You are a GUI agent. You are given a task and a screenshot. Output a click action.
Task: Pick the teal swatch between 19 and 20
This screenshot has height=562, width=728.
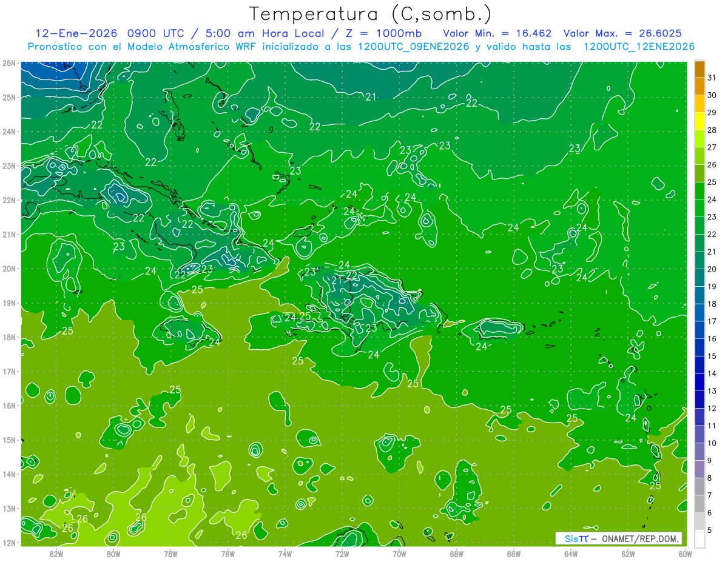coord(700,278)
